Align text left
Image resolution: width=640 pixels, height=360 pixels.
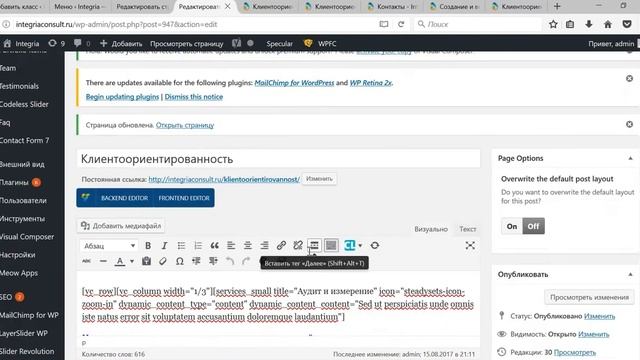[231, 246]
